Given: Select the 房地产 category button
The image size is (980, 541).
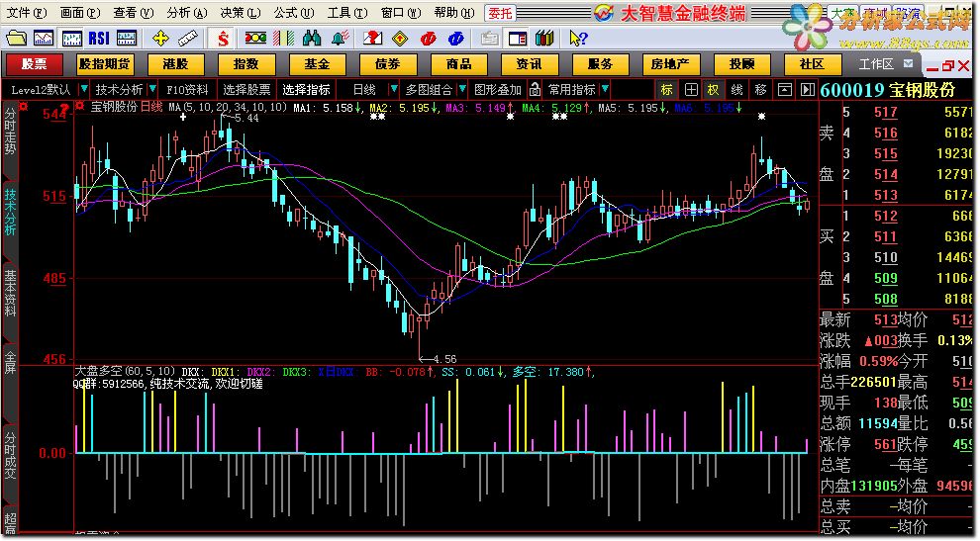Looking at the screenshot, I should tap(670, 63).
